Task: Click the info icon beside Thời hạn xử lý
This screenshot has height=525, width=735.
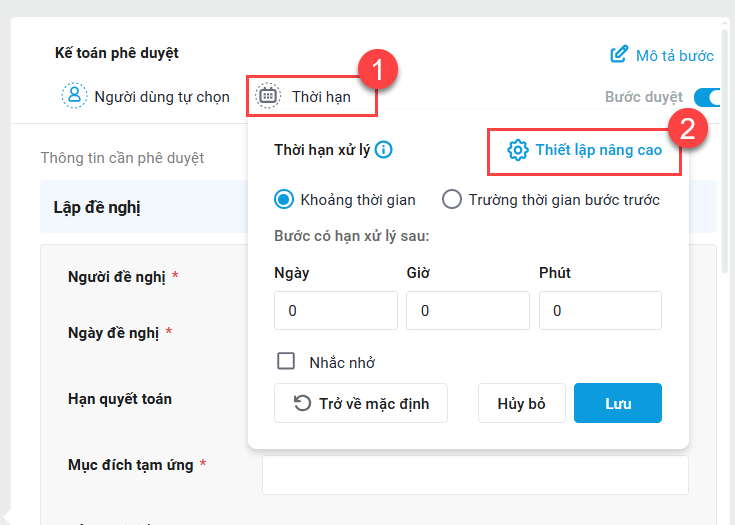Action: [383, 150]
